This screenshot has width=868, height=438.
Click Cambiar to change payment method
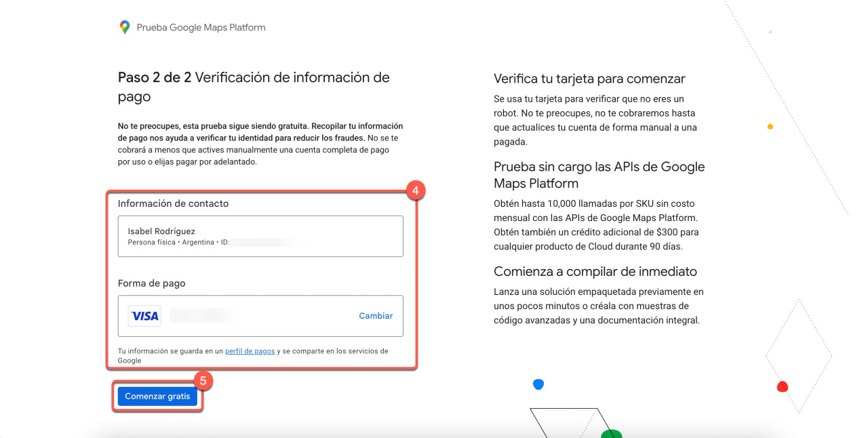(x=376, y=316)
